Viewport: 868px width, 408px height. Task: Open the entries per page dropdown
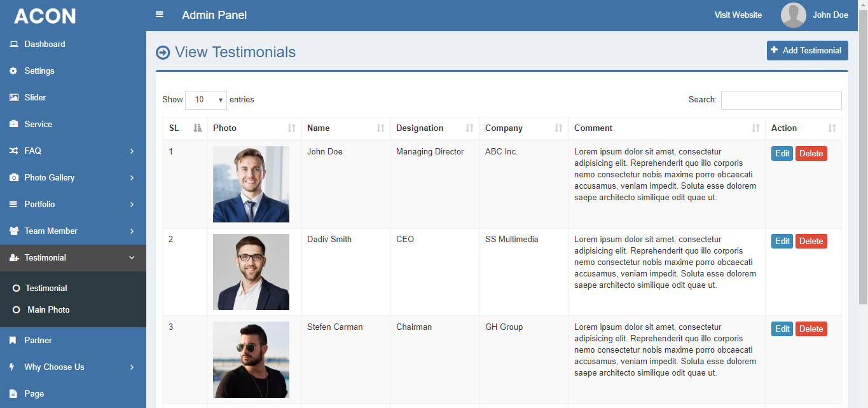point(206,100)
